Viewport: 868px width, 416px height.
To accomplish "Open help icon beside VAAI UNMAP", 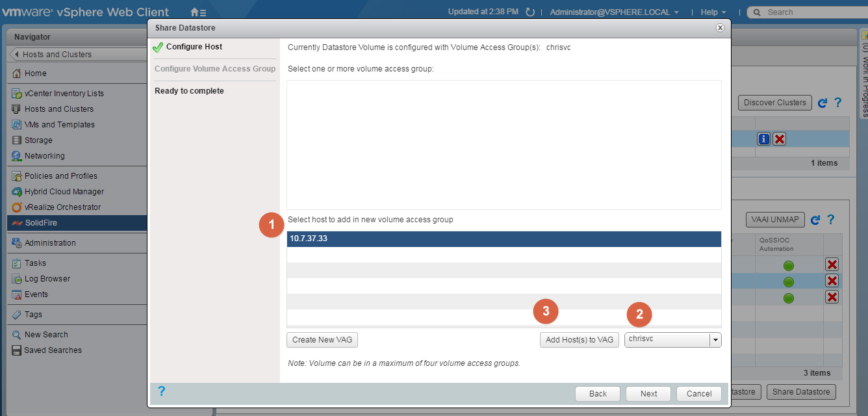I will (830, 220).
